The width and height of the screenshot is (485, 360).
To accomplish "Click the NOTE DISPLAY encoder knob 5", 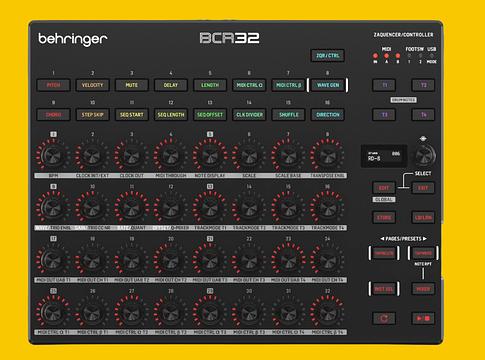I will tap(210, 155).
